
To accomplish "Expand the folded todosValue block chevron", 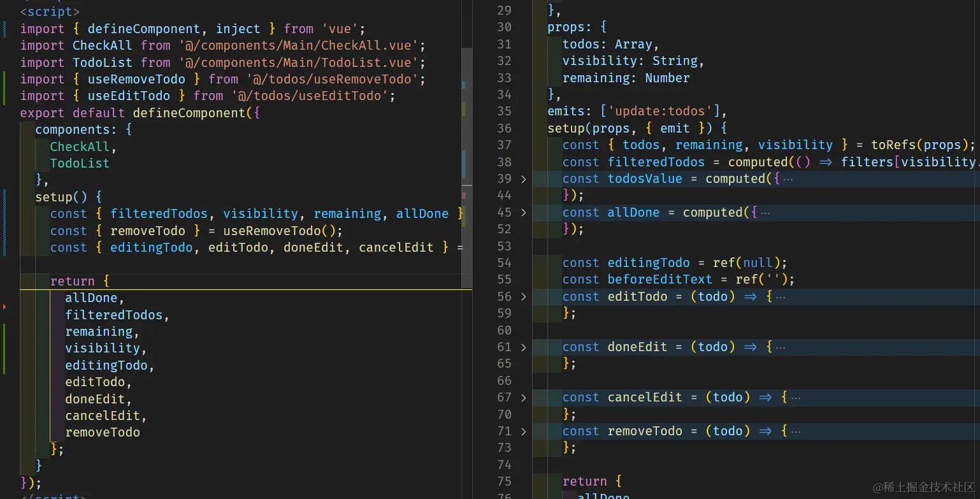I will (x=524, y=179).
